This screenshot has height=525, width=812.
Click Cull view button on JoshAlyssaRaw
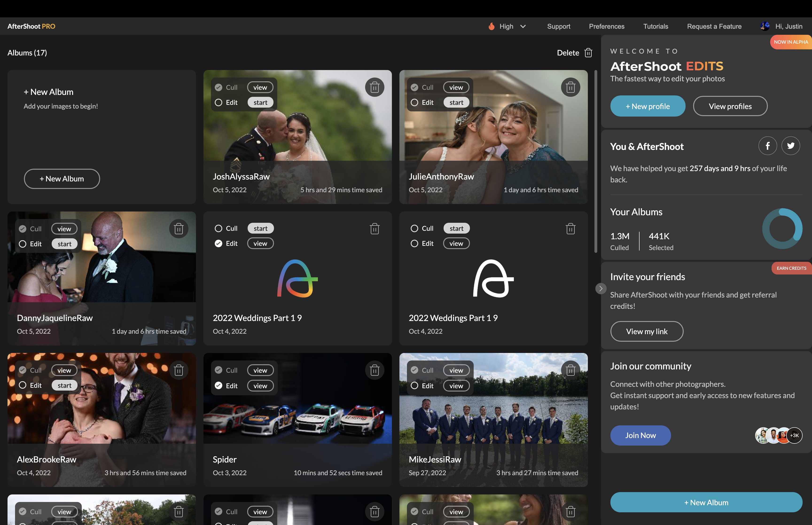(x=260, y=88)
